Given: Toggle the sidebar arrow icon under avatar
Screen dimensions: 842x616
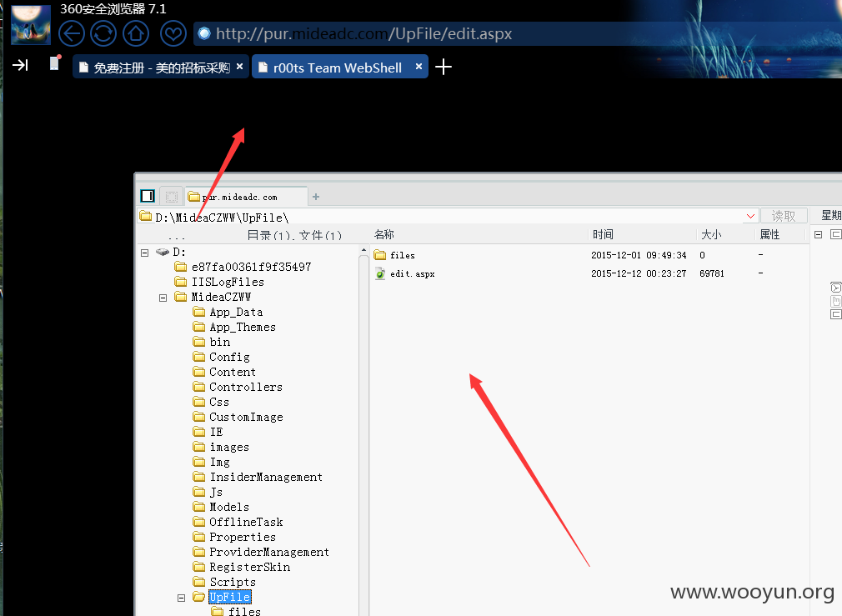Looking at the screenshot, I should pyautogui.click(x=20, y=65).
